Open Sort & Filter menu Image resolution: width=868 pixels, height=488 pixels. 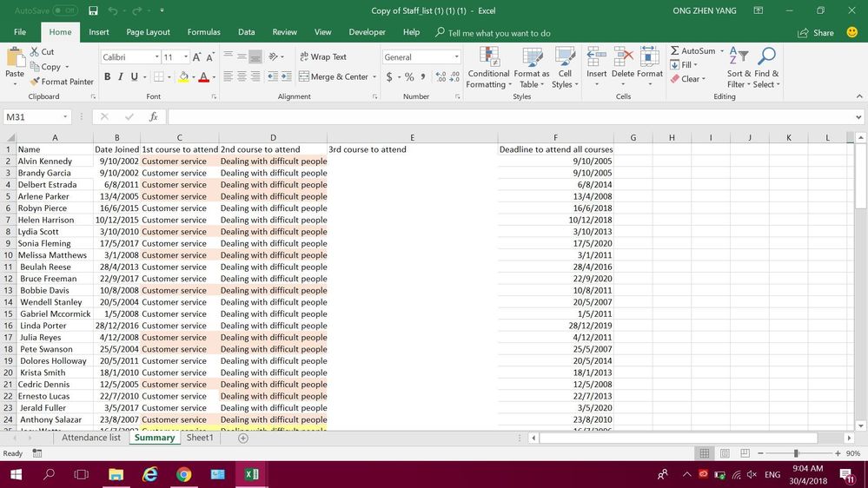tap(739, 68)
